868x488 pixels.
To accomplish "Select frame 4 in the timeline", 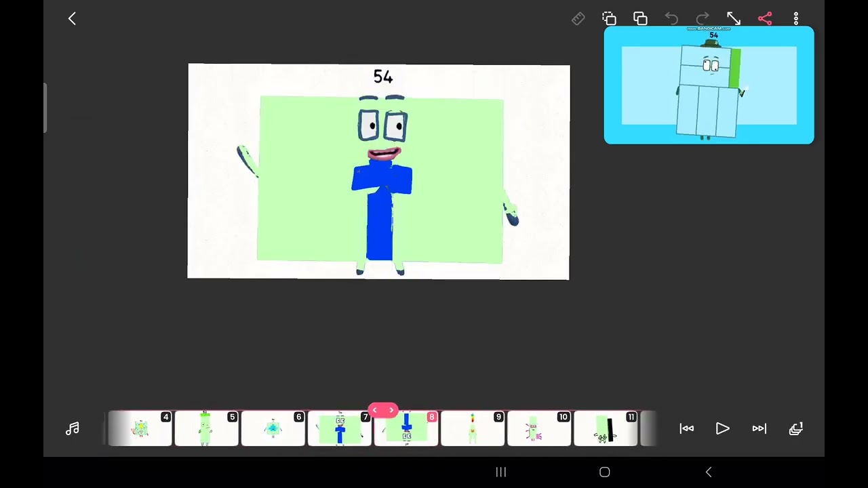I will pyautogui.click(x=140, y=428).
